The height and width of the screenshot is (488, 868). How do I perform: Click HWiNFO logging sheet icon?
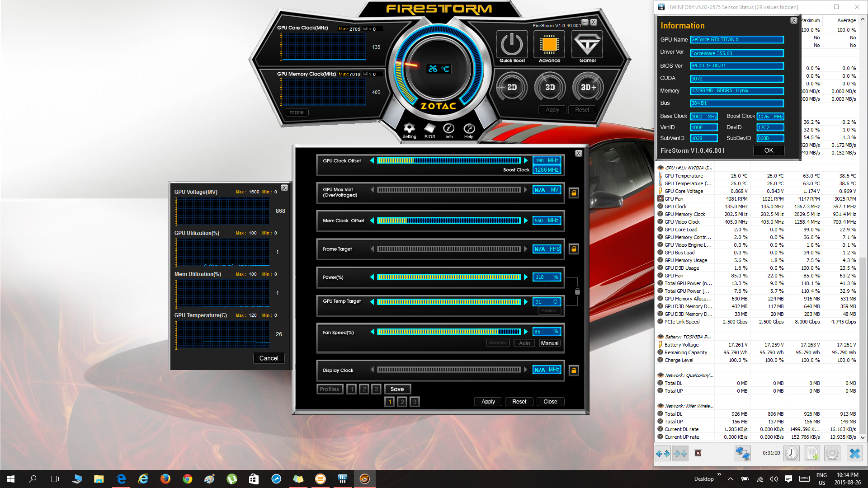(812, 453)
